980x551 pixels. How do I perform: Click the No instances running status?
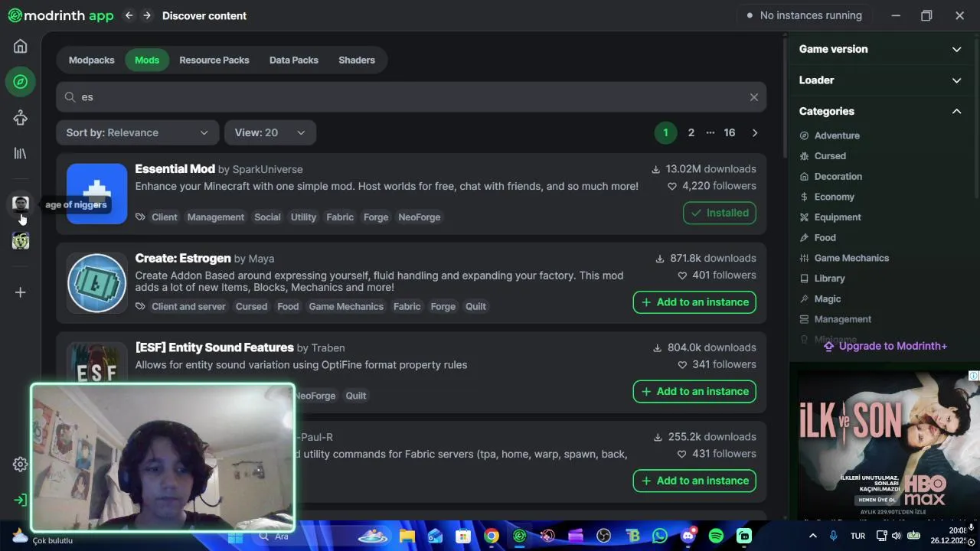pyautogui.click(x=803, y=15)
